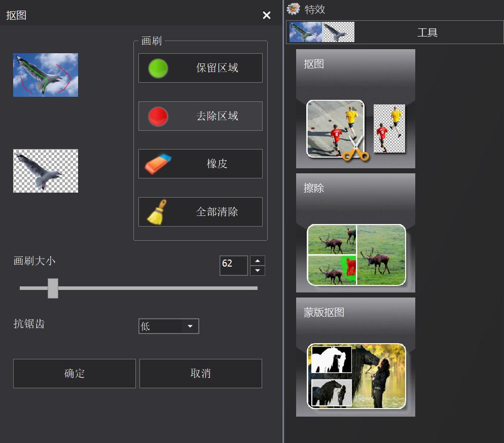This screenshot has width=504, height=443.
Task: Open the 抠图 tool card
Action: point(355,108)
